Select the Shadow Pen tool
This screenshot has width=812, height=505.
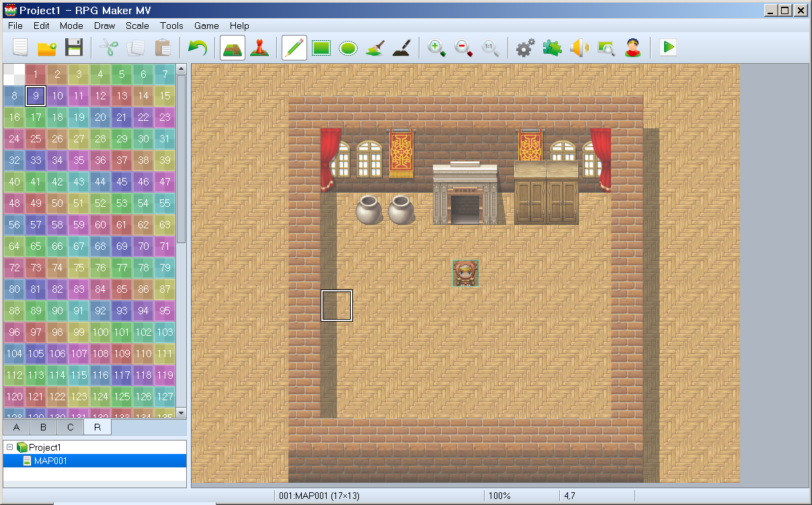point(401,48)
